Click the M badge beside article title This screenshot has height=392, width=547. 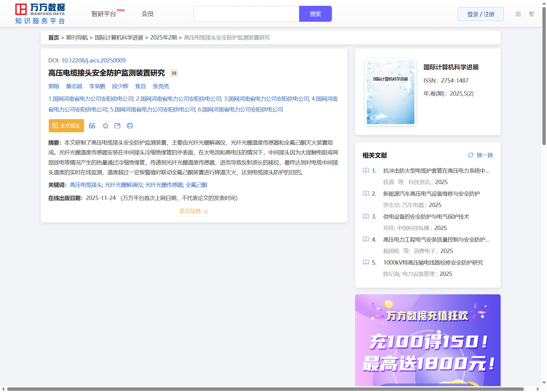[174, 73]
